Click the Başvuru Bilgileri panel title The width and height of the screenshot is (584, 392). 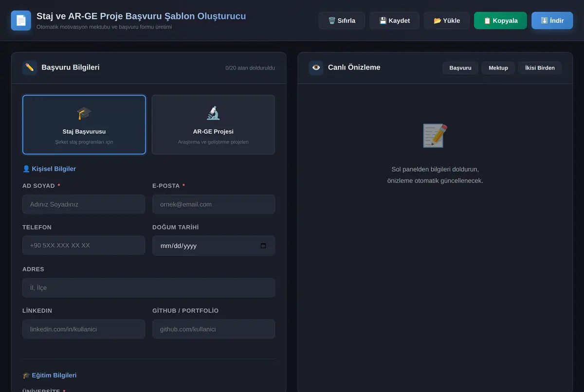(x=71, y=67)
